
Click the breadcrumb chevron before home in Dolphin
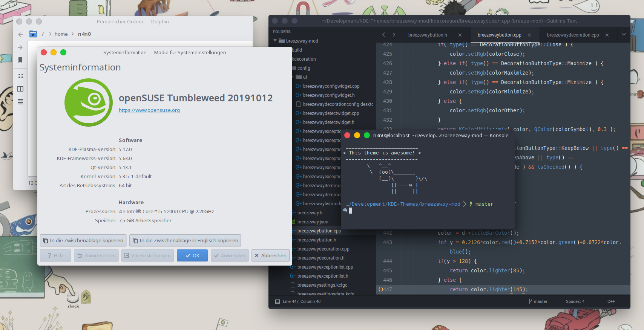point(50,34)
